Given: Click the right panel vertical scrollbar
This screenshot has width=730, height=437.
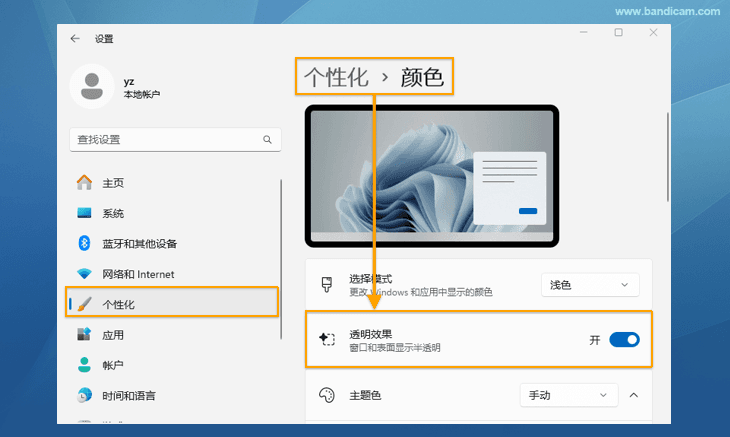Looking at the screenshot, I should point(668,157).
